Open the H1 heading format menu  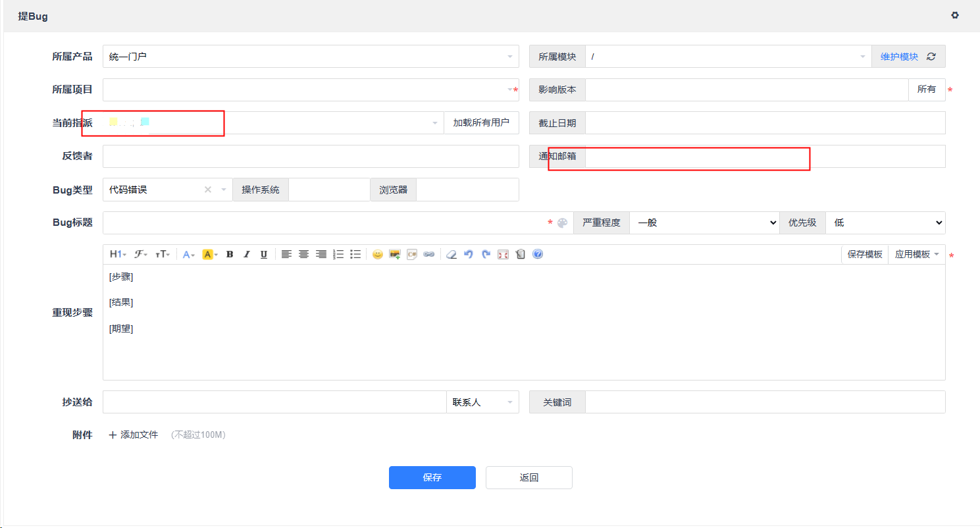click(x=117, y=255)
